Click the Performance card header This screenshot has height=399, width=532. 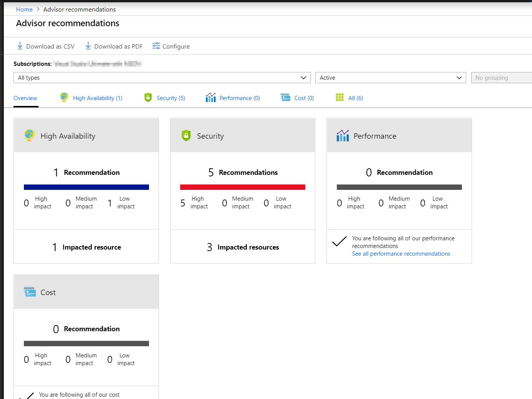[399, 135]
